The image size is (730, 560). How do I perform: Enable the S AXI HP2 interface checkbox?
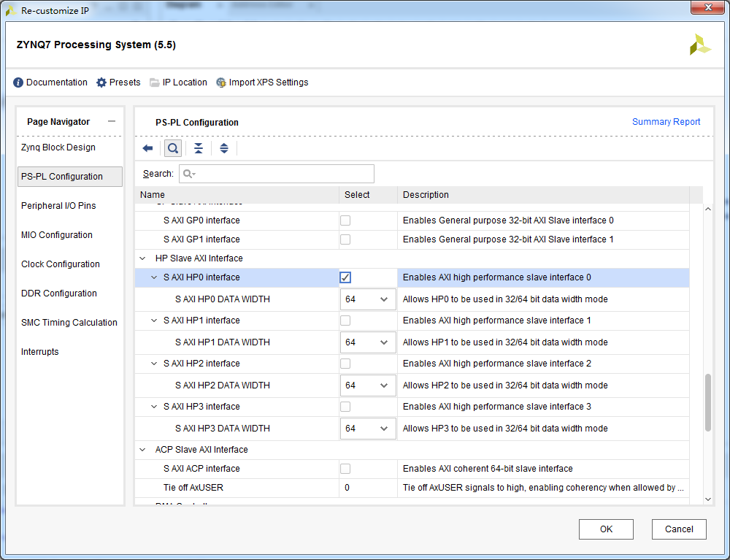[x=345, y=364]
